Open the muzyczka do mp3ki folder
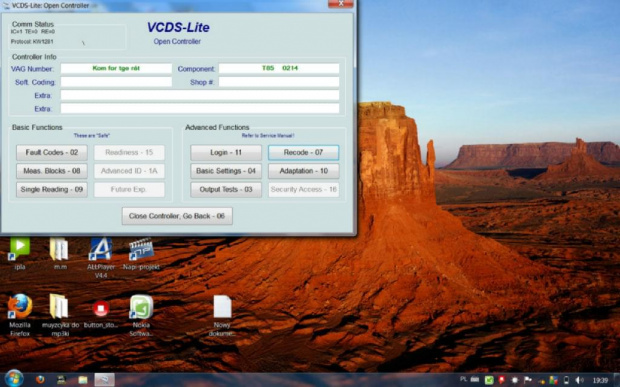This screenshot has height=387, width=620. (x=60, y=315)
